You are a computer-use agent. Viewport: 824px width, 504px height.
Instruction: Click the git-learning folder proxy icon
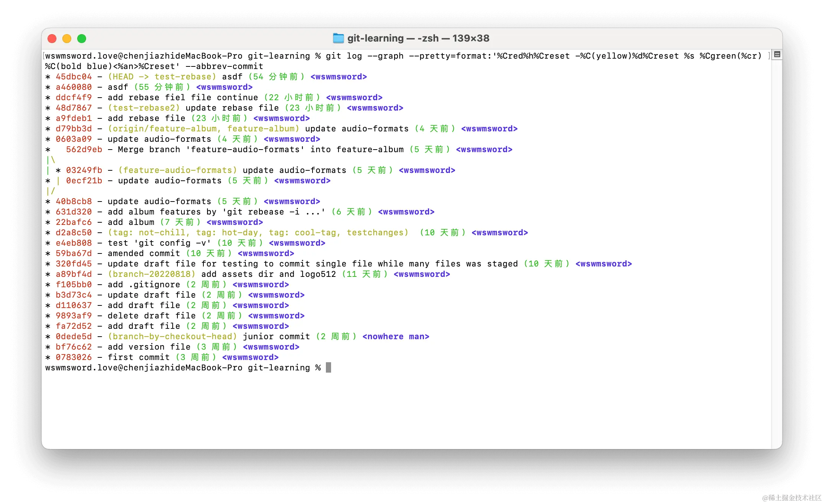coord(339,38)
